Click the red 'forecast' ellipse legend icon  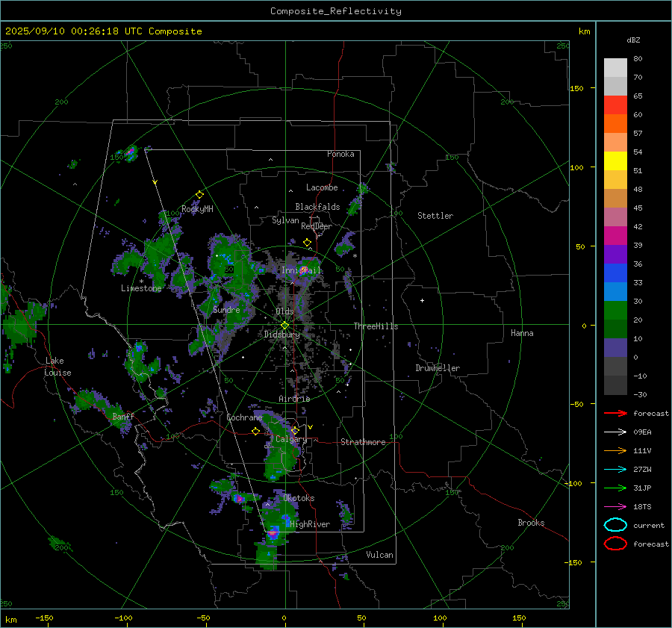tap(615, 544)
